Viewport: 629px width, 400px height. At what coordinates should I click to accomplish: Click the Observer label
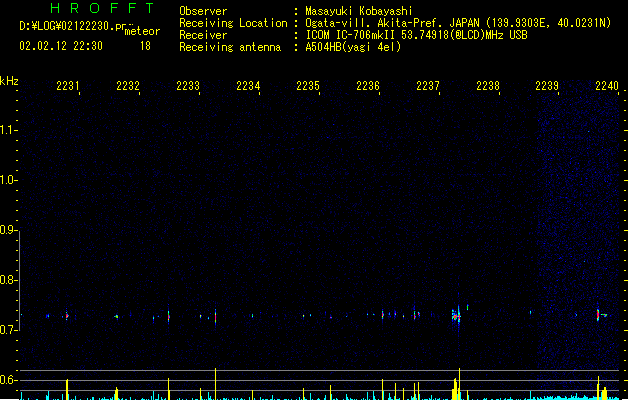click(x=203, y=11)
